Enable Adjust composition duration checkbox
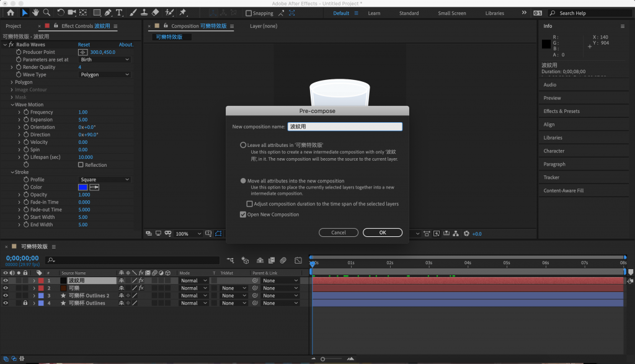635x364 pixels. point(249,203)
